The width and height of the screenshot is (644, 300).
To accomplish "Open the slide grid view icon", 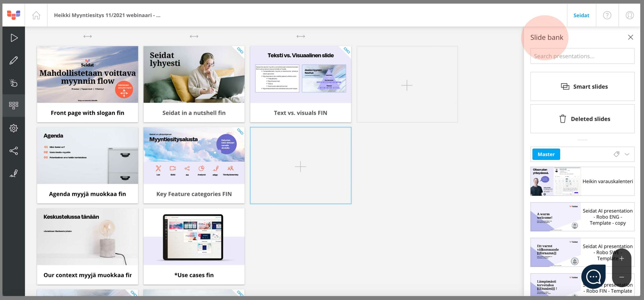I will click(14, 105).
